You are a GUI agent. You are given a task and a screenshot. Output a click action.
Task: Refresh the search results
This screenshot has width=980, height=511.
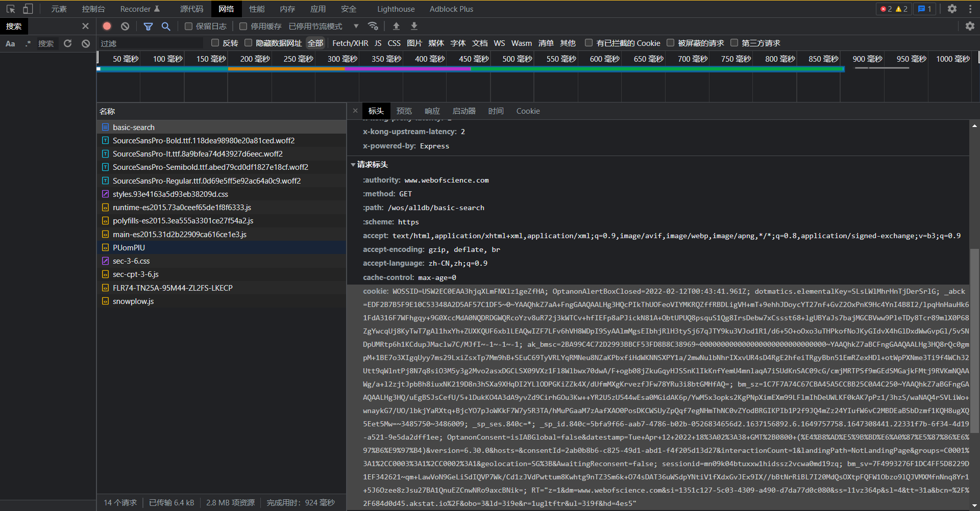[x=67, y=43]
